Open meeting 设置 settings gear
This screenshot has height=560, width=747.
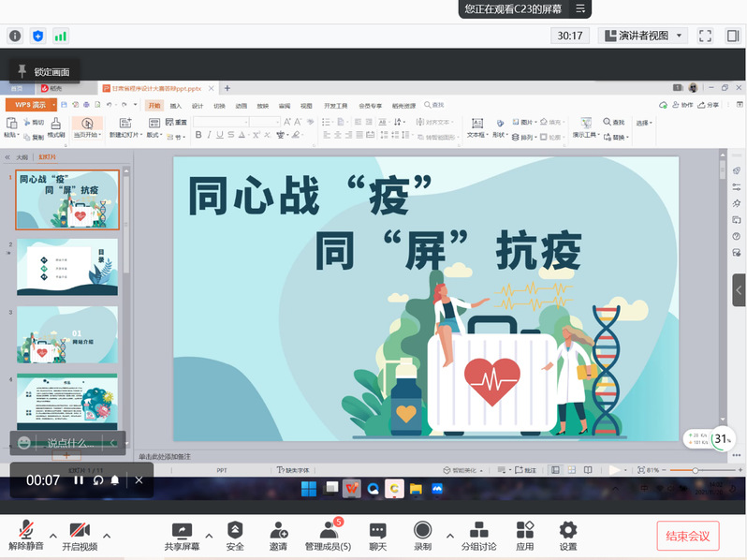pyautogui.click(x=567, y=534)
